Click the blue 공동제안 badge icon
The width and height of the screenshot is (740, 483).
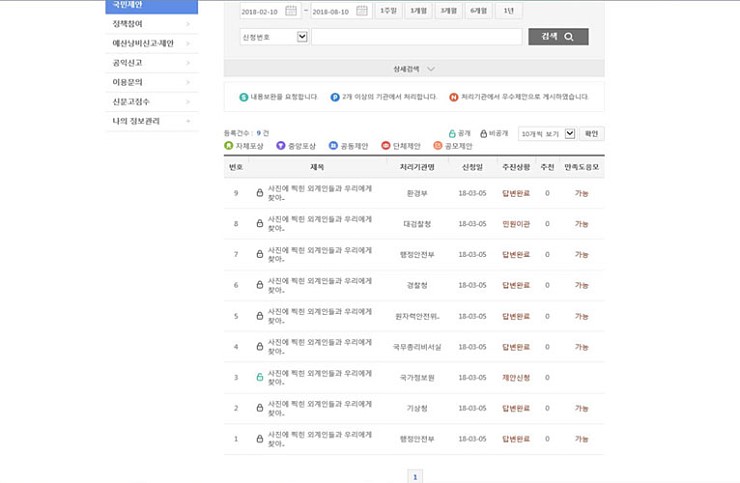(333, 146)
